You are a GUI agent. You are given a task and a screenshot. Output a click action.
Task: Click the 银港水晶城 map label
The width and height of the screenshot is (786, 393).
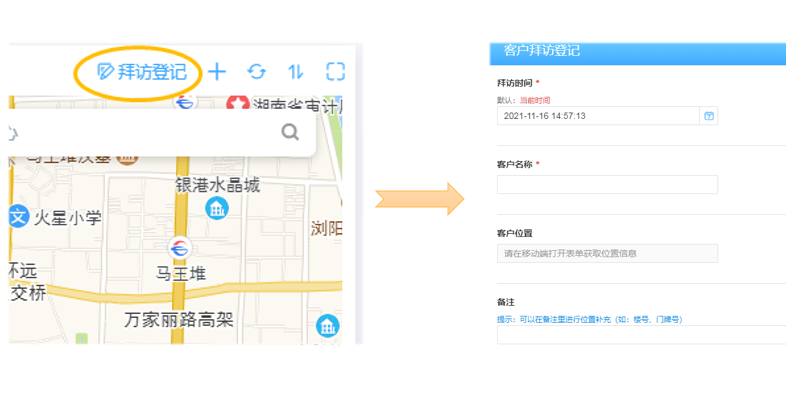[218, 185]
